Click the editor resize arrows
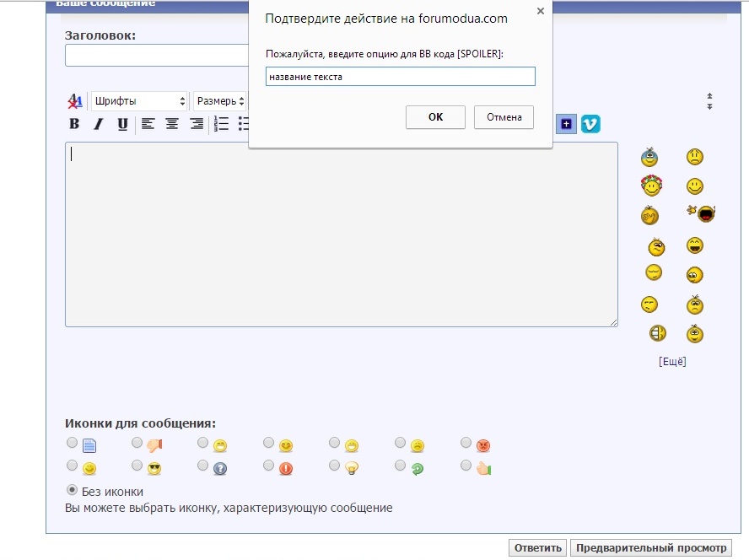The image size is (749, 560). pos(709,101)
